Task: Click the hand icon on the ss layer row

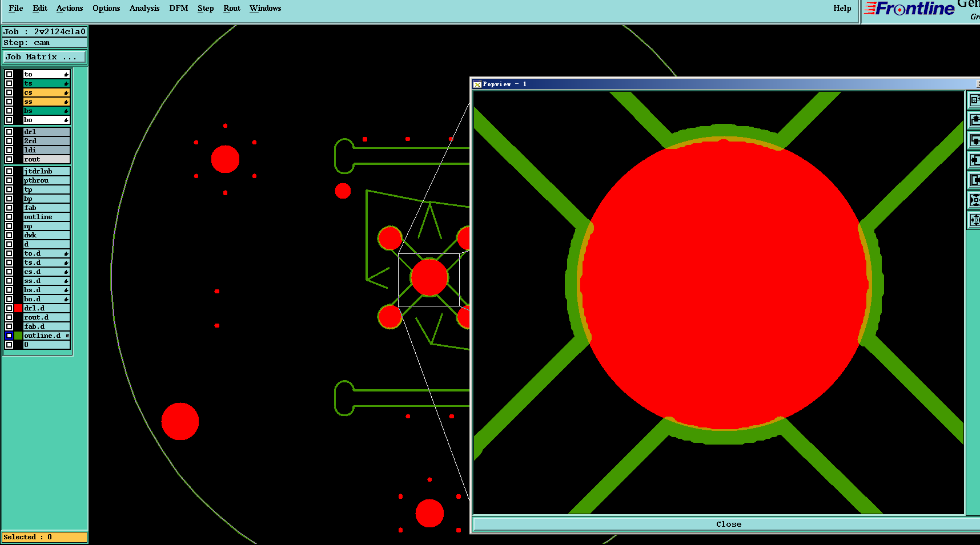Action: coord(66,102)
